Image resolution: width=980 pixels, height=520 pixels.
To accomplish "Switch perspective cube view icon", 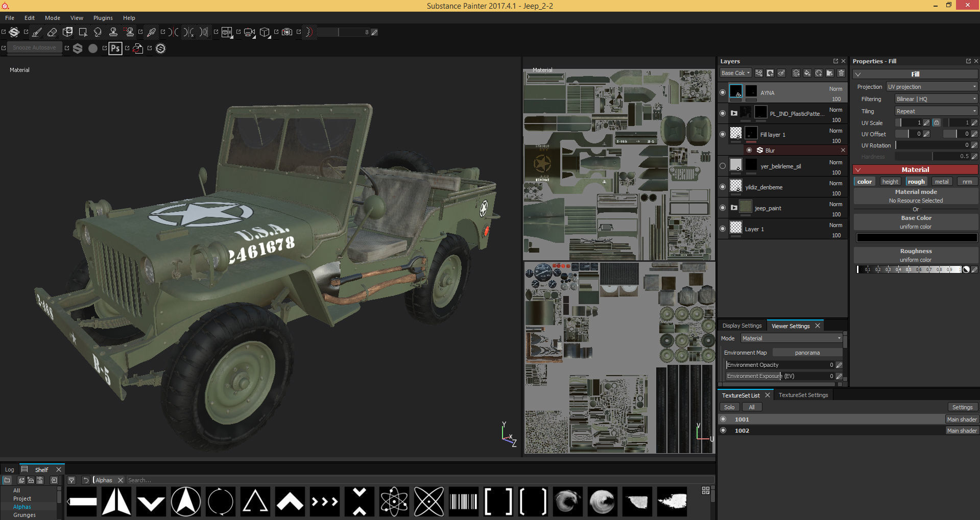I will (265, 32).
